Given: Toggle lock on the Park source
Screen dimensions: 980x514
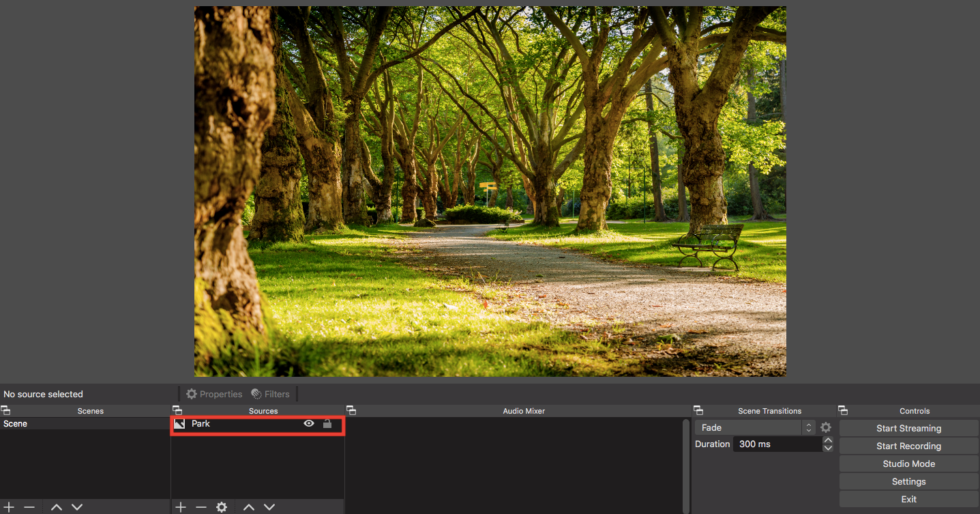Looking at the screenshot, I should coord(327,424).
